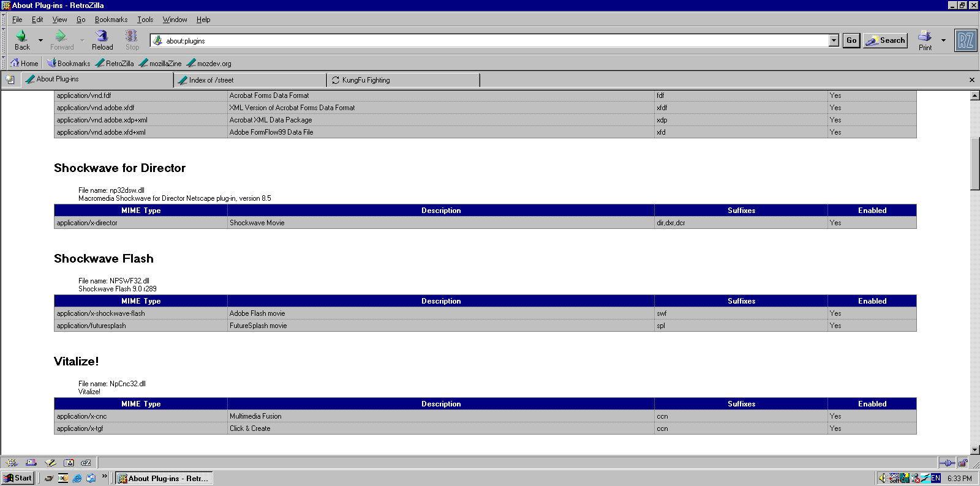Click the page icon beside about:plugins
The image size is (980, 486).
point(158,40)
